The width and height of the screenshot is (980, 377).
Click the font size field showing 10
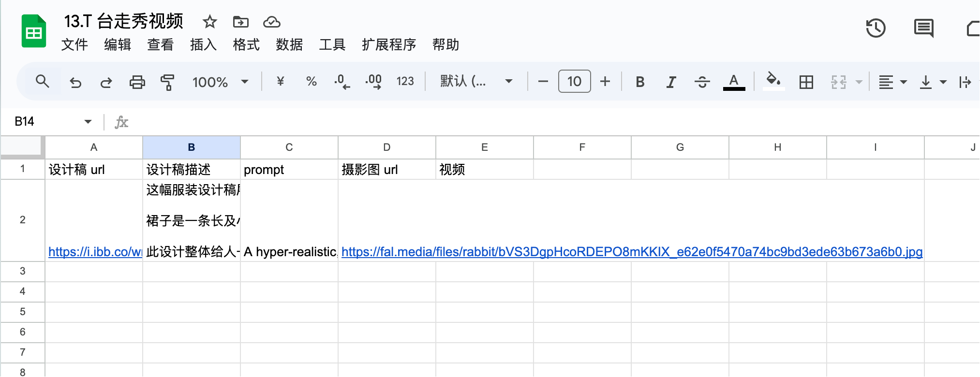(x=574, y=81)
